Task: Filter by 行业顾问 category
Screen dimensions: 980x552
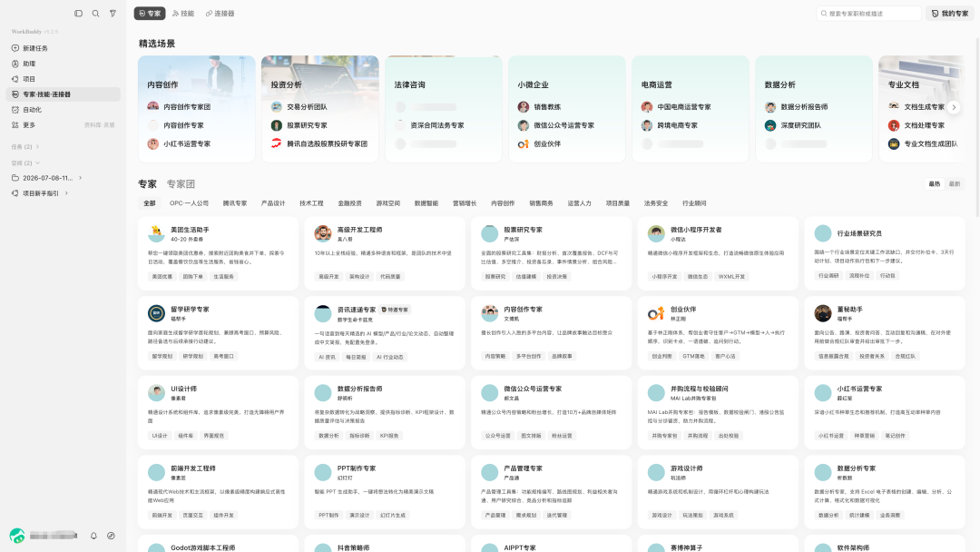Action: 694,203
